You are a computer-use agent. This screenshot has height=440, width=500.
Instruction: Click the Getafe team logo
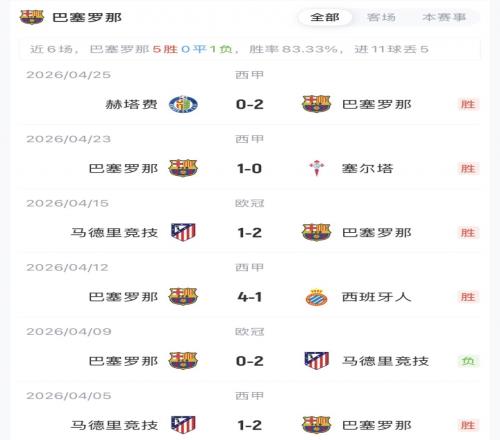pyautogui.click(x=183, y=104)
